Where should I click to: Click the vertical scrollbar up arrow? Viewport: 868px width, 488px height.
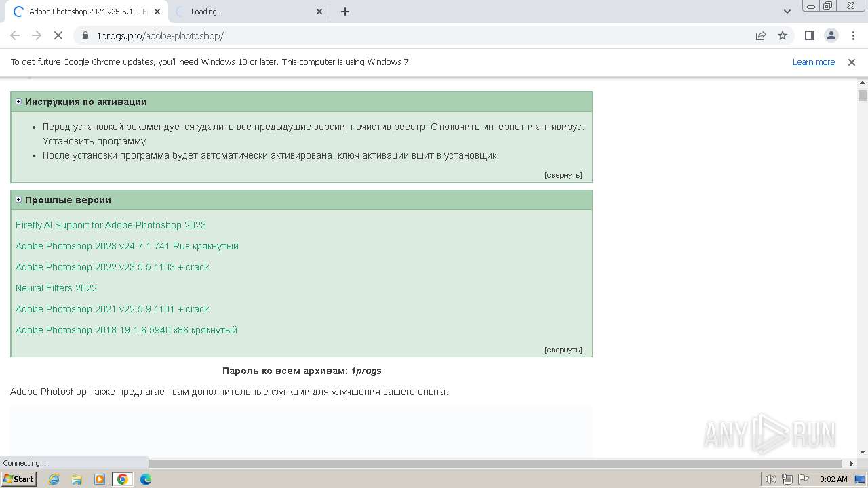click(x=863, y=83)
